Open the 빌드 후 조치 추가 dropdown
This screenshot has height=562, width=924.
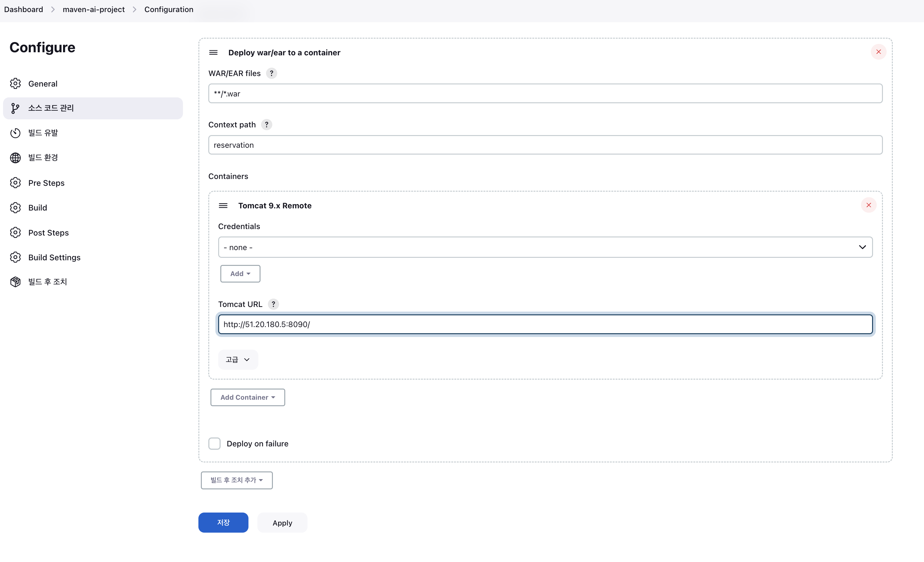point(237,480)
